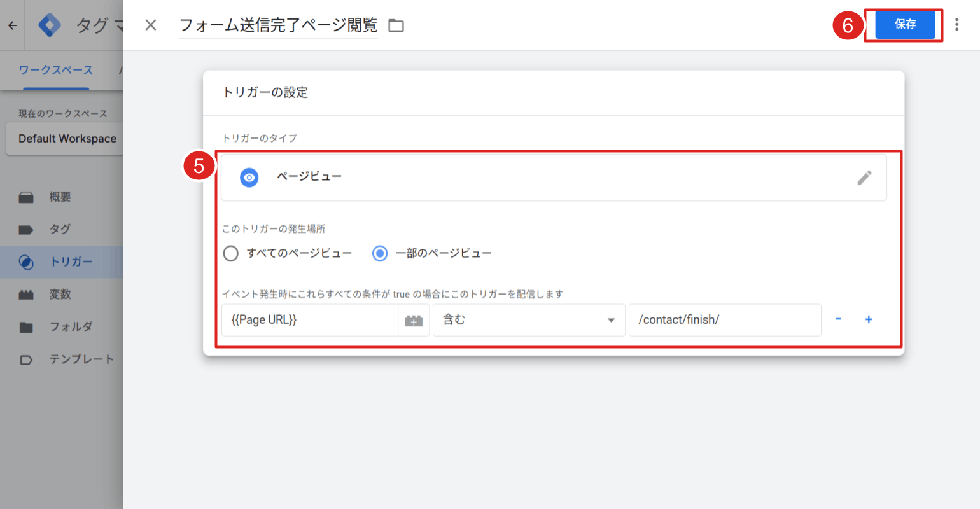
Task: Open the 含む condition dropdown
Action: click(529, 320)
